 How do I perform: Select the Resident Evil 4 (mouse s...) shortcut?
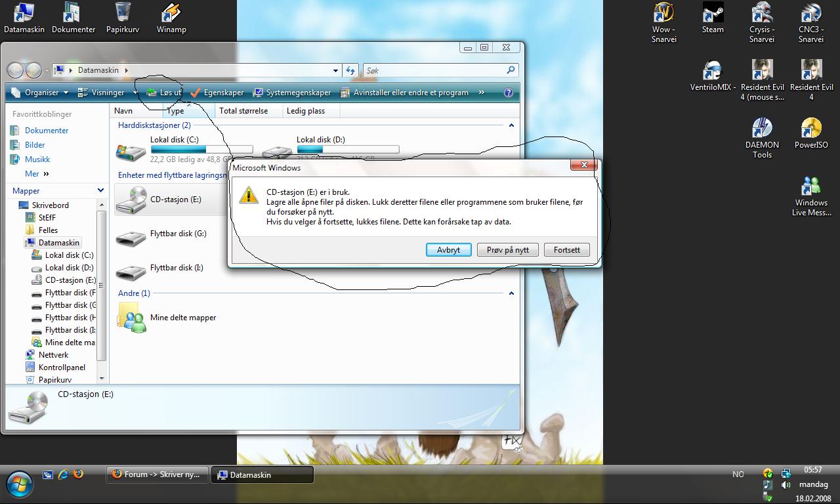(x=762, y=80)
